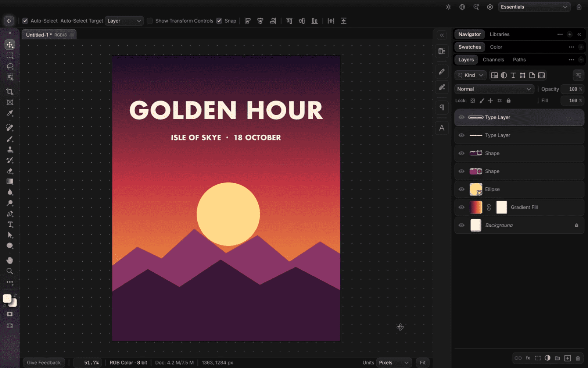Click the Opacity value field
This screenshot has height=368, width=588.
(x=573, y=89)
